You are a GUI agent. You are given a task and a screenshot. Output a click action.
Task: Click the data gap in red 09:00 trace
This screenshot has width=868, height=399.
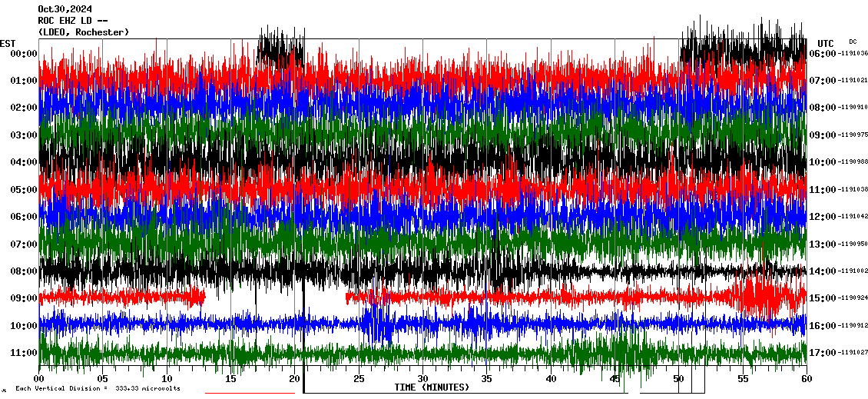click(x=275, y=296)
